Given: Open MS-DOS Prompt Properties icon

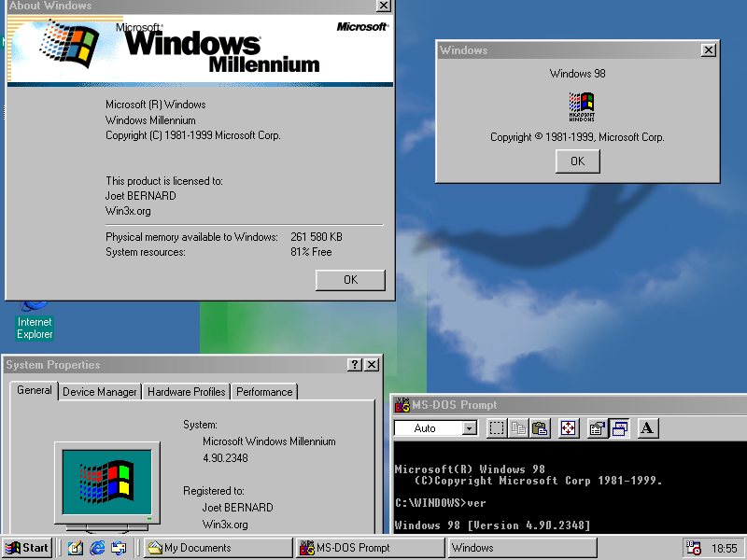Looking at the screenshot, I should click(x=597, y=428).
